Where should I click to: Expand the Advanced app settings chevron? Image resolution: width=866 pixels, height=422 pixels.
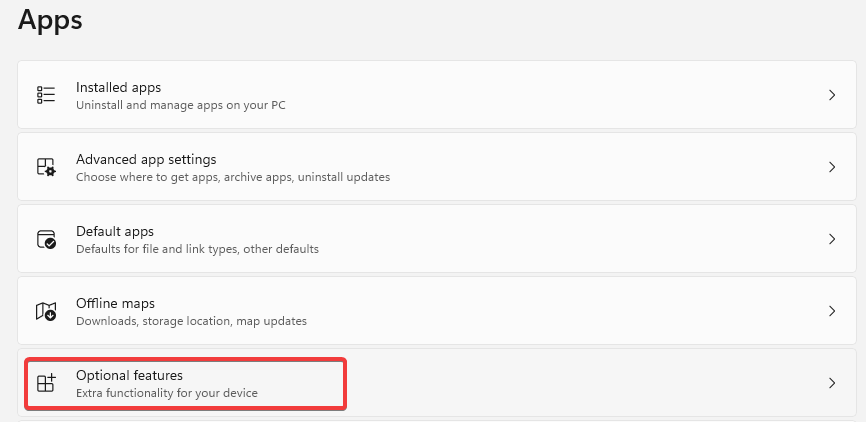click(x=832, y=167)
